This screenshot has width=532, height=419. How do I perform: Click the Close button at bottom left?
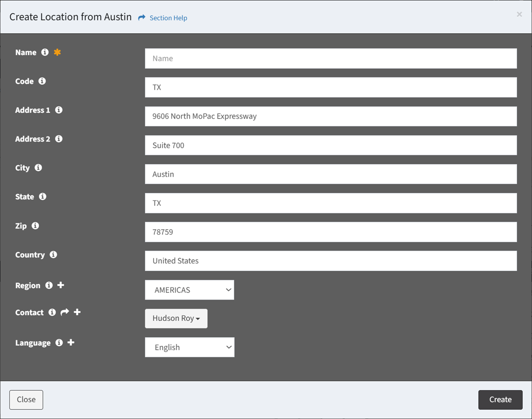[26, 399]
